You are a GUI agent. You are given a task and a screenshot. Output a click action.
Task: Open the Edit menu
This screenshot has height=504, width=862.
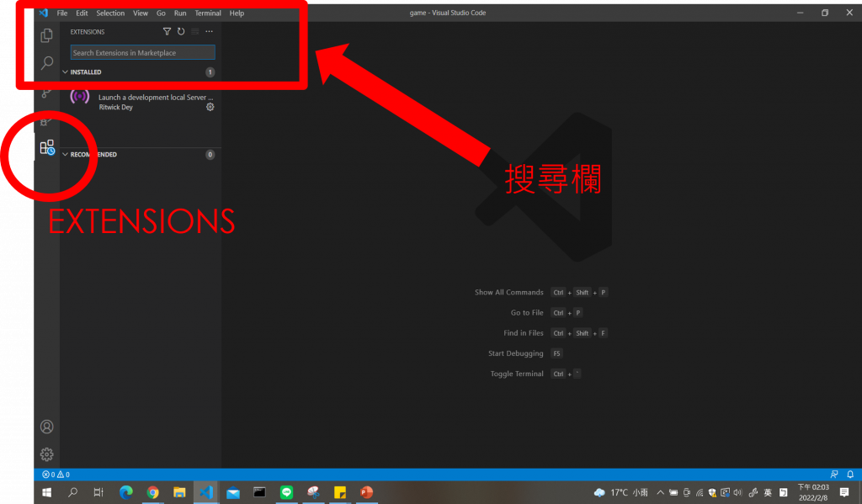82,13
